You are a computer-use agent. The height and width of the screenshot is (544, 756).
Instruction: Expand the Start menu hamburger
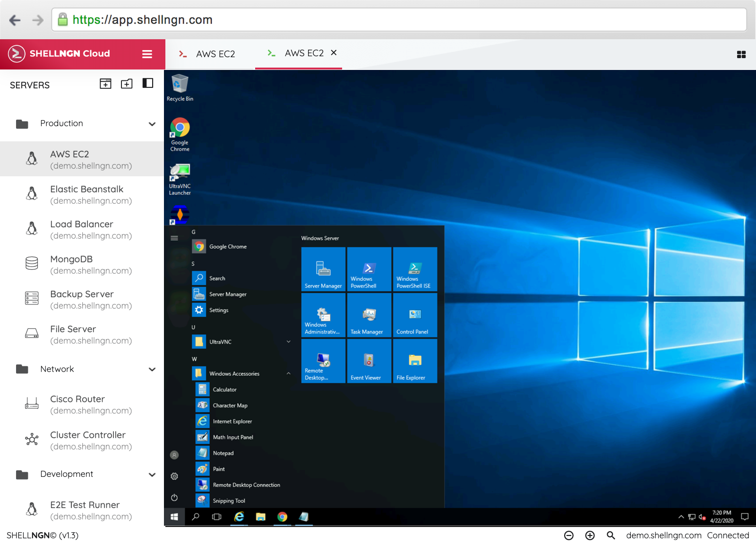click(174, 238)
